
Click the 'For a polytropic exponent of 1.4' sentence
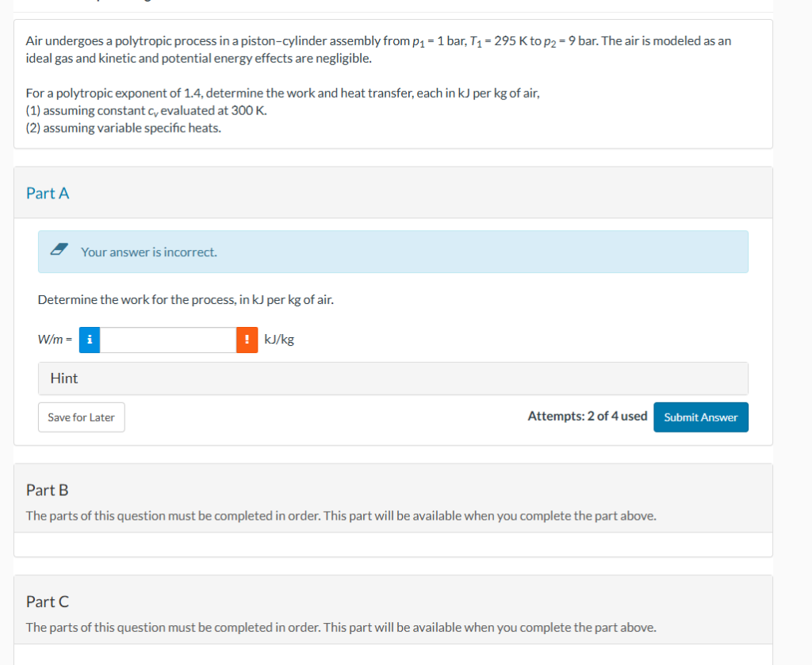(x=283, y=94)
